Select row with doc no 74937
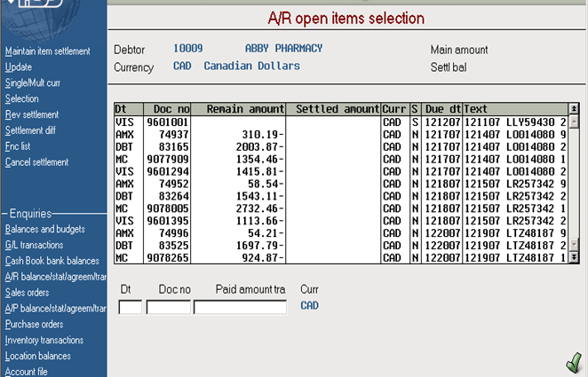 point(341,135)
